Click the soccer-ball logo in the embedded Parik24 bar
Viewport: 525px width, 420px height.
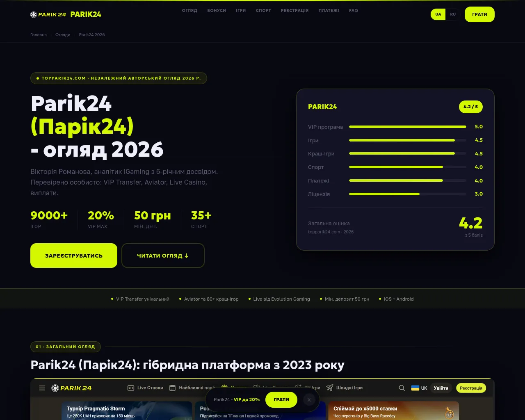coord(55,388)
